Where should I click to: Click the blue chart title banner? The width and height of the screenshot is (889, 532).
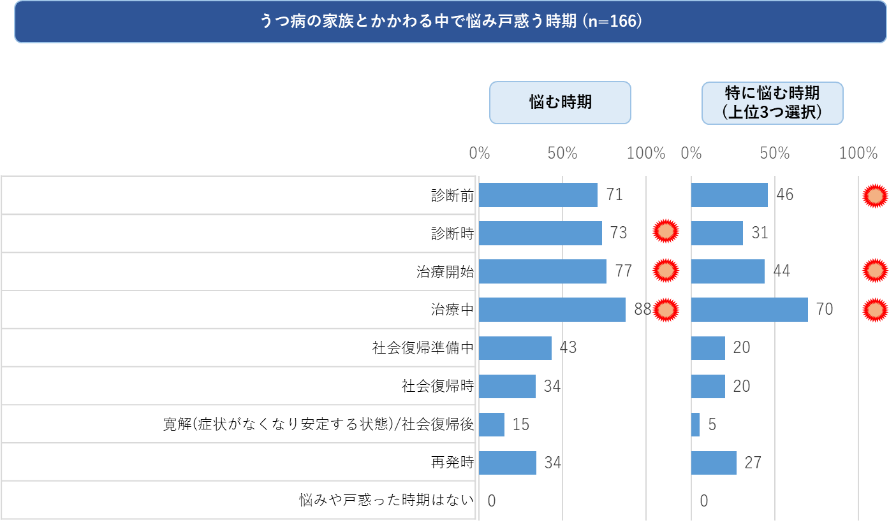[451, 22]
